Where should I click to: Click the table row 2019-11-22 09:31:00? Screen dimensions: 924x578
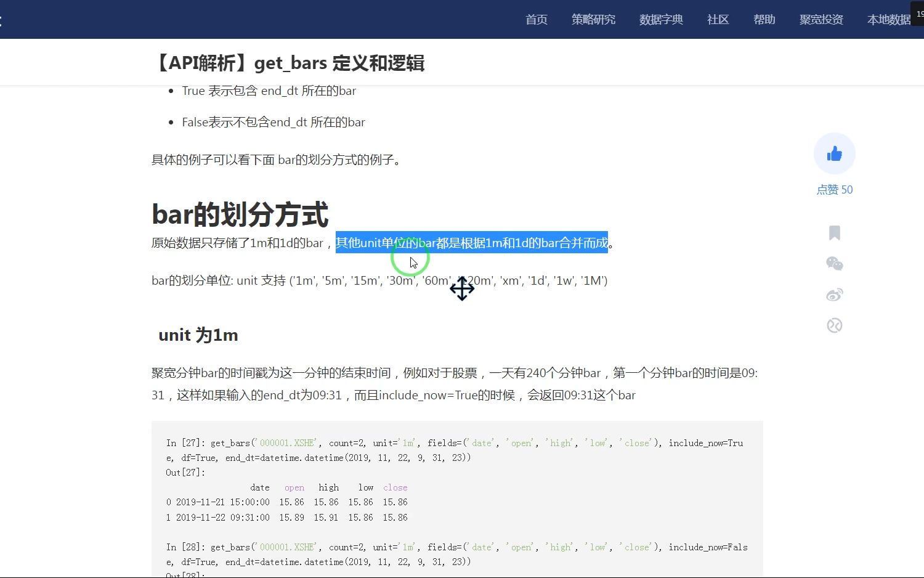[x=287, y=518]
